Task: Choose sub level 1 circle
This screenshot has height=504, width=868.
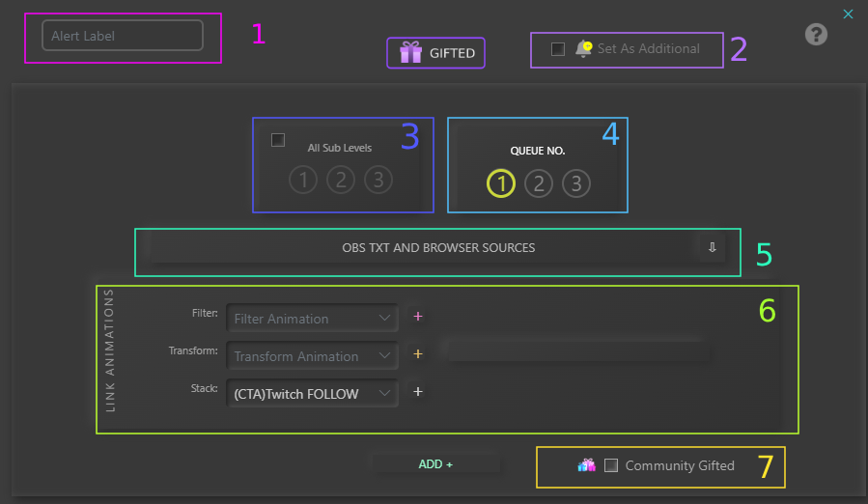Action: (x=303, y=180)
